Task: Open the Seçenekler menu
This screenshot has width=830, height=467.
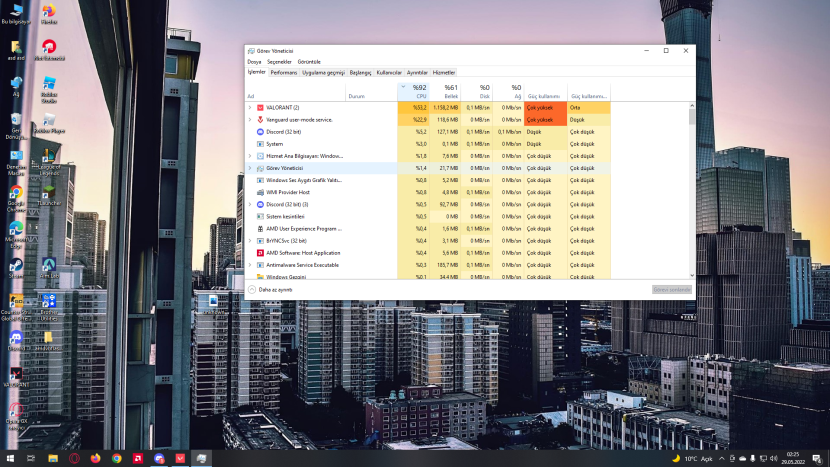Action: (x=279, y=62)
